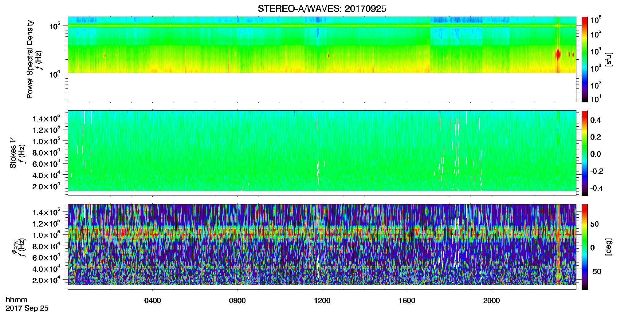Select the hhmm time format label
The width and height of the screenshot is (644, 332).
17,300
